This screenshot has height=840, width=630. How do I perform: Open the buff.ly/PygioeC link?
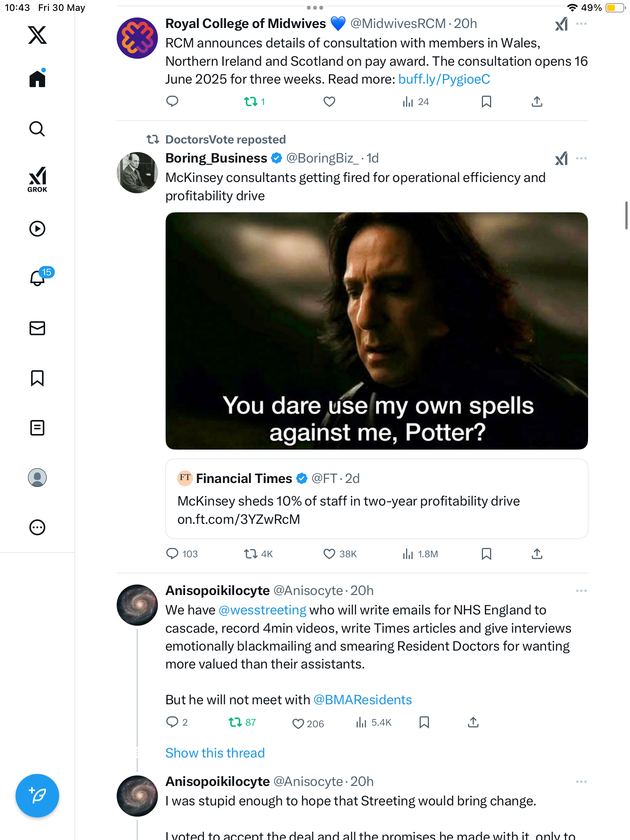pyautogui.click(x=444, y=79)
